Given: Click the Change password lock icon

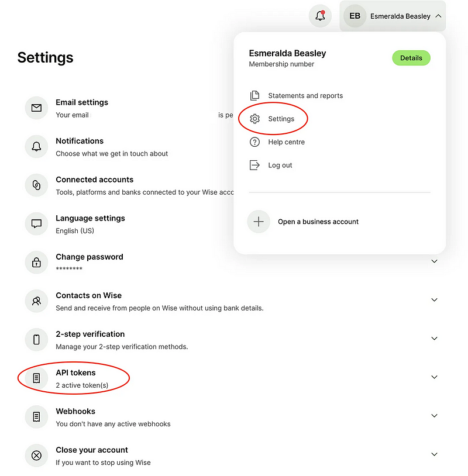Looking at the screenshot, I should click(x=36, y=263).
